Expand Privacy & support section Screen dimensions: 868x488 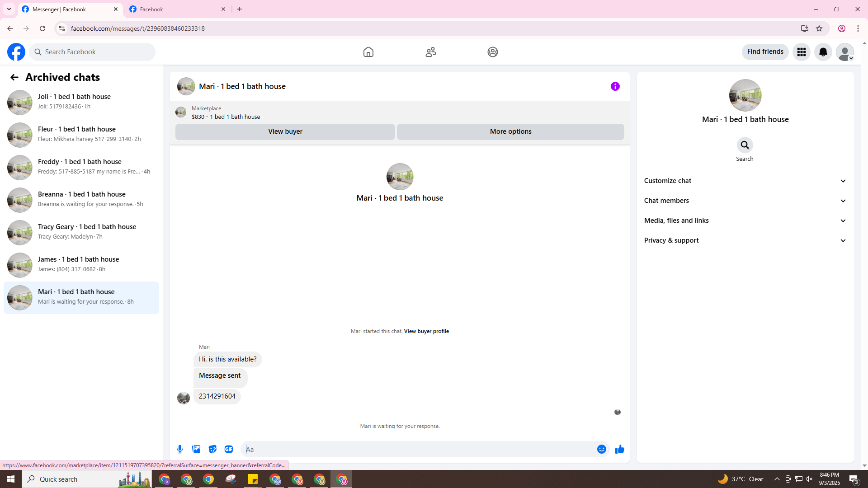[745, 240]
